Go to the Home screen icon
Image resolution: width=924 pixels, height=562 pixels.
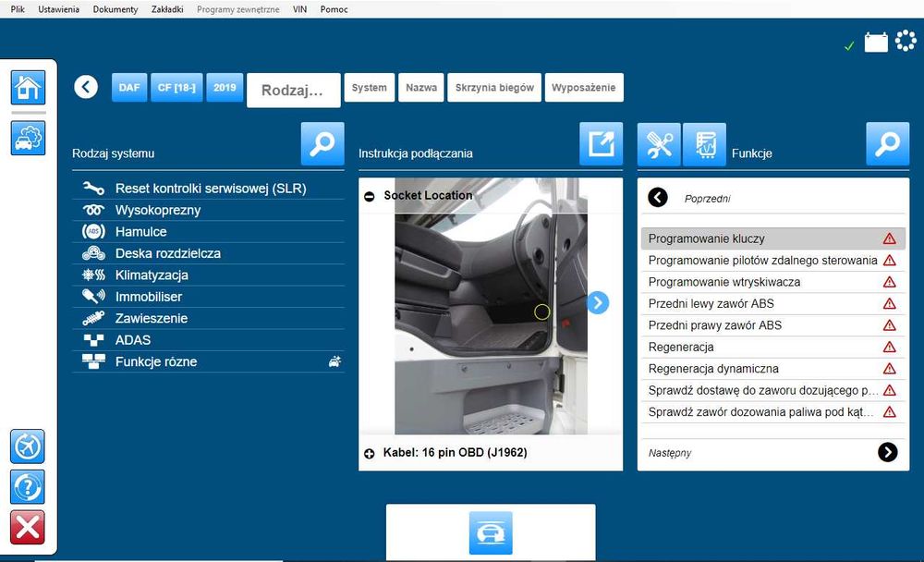coord(28,87)
